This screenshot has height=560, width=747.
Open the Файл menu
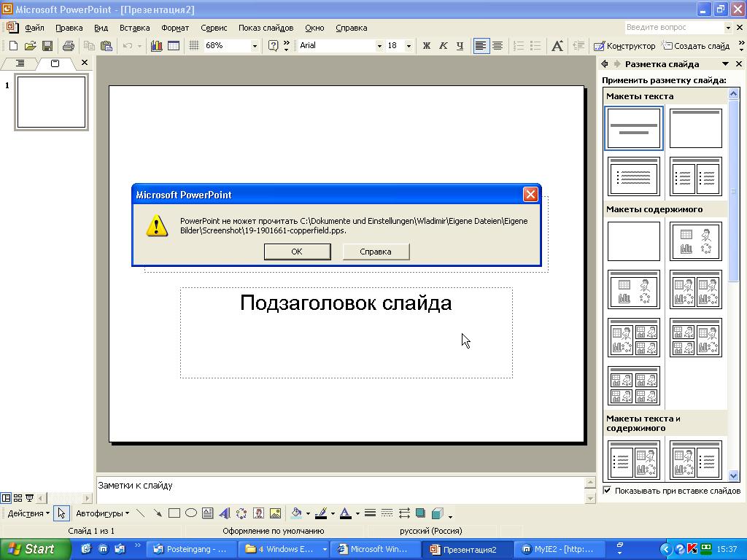[34, 28]
